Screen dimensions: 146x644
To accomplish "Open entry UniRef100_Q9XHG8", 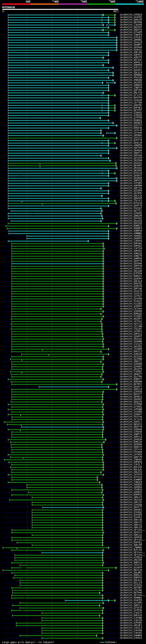I will [x=131, y=47].
